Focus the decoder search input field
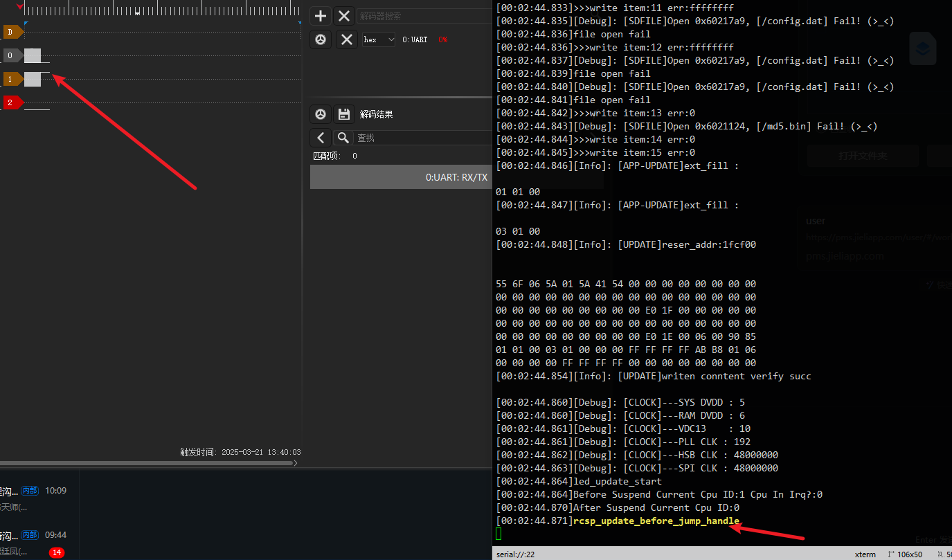 click(x=424, y=16)
